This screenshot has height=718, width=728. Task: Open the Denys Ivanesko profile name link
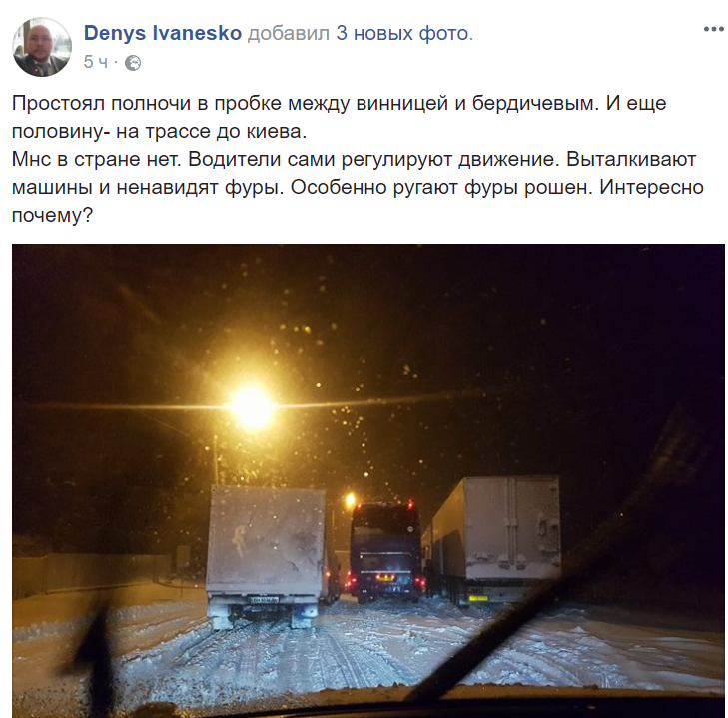tap(163, 33)
